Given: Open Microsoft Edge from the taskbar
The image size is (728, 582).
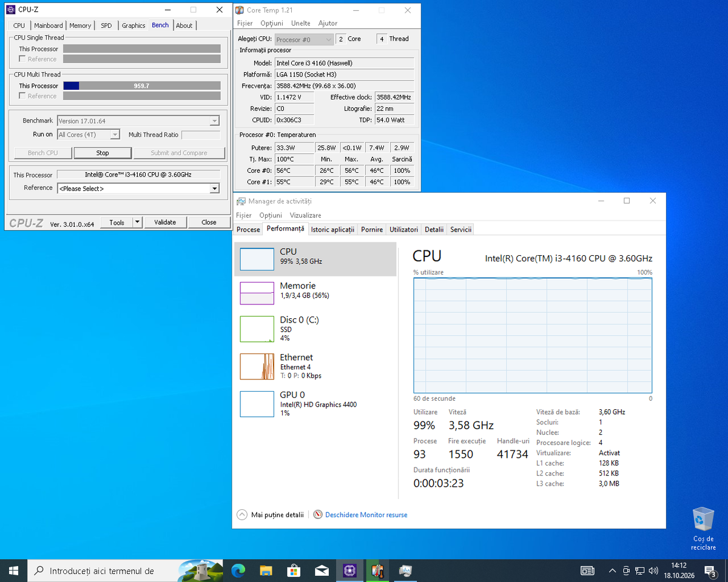Looking at the screenshot, I should [237, 570].
